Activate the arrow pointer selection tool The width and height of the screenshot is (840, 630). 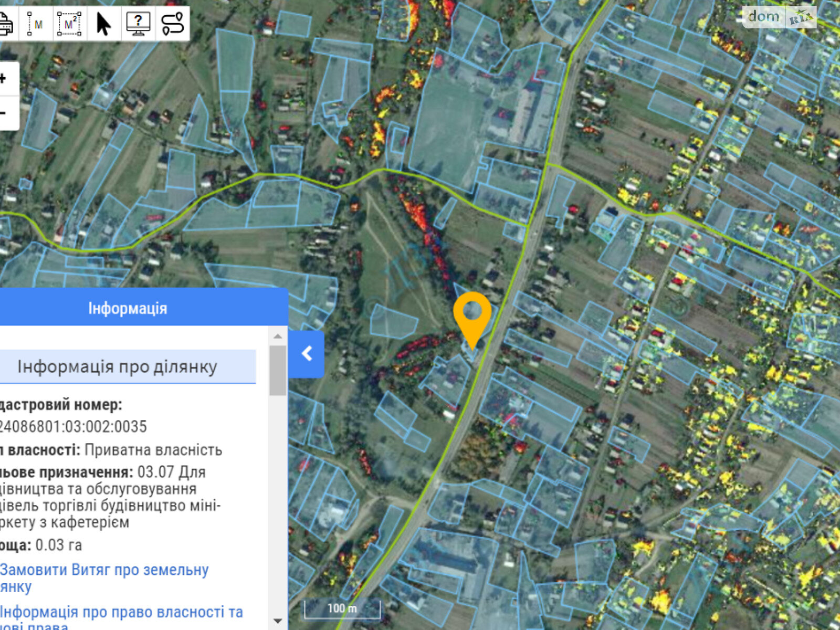(104, 24)
